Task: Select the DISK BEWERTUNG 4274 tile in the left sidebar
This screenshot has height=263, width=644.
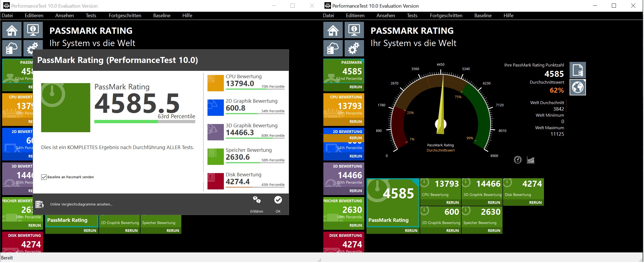Action: 23,242
